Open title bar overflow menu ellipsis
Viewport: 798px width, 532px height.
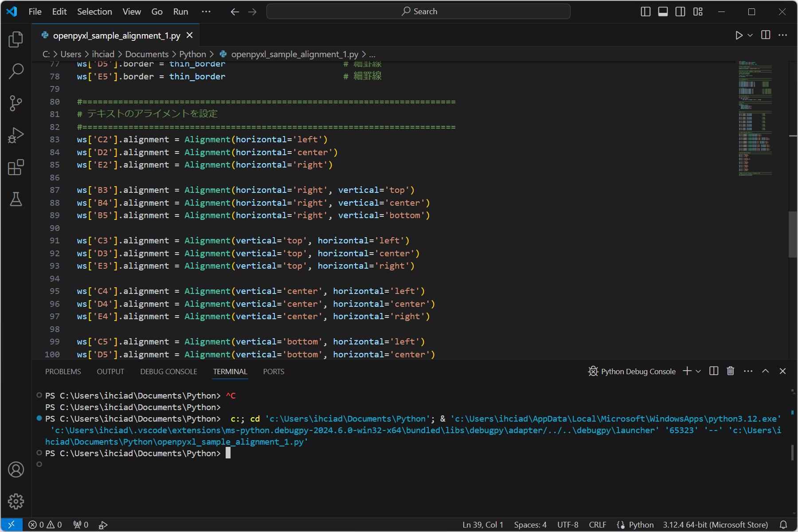click(206, 12)
